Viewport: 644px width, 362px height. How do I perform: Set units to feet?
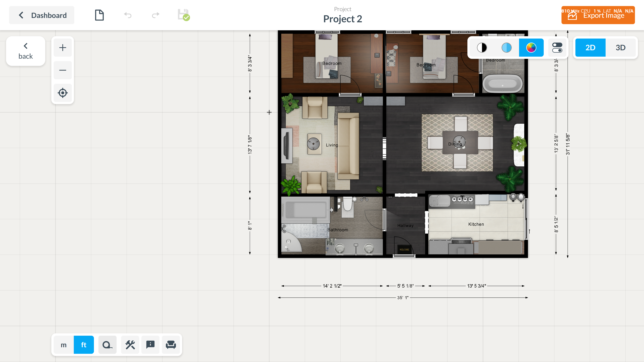84,345
